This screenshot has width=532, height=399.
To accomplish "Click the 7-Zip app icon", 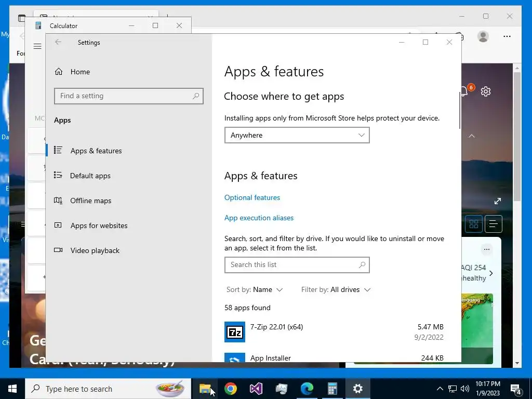I will pos(235,332).
